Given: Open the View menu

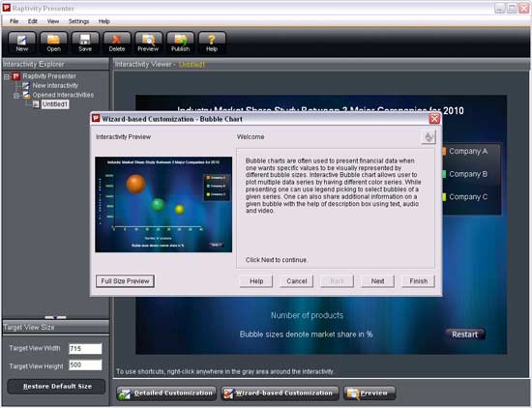Looking at the screenshot, I should [x=53, y=21].
